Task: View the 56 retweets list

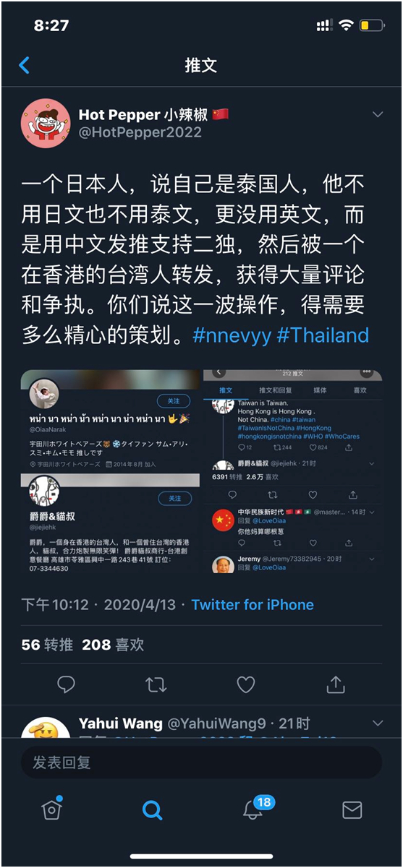Action: tap(47, 644)
